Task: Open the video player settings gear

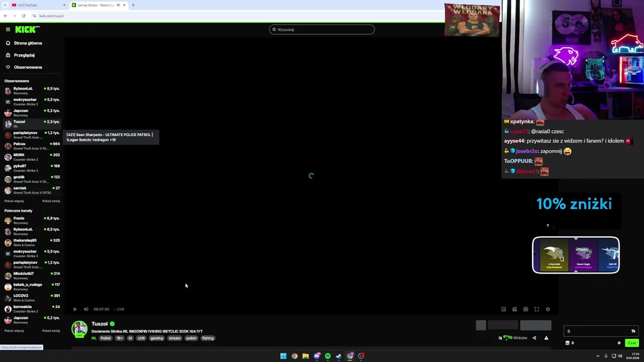Action: [x=548, y=309]
